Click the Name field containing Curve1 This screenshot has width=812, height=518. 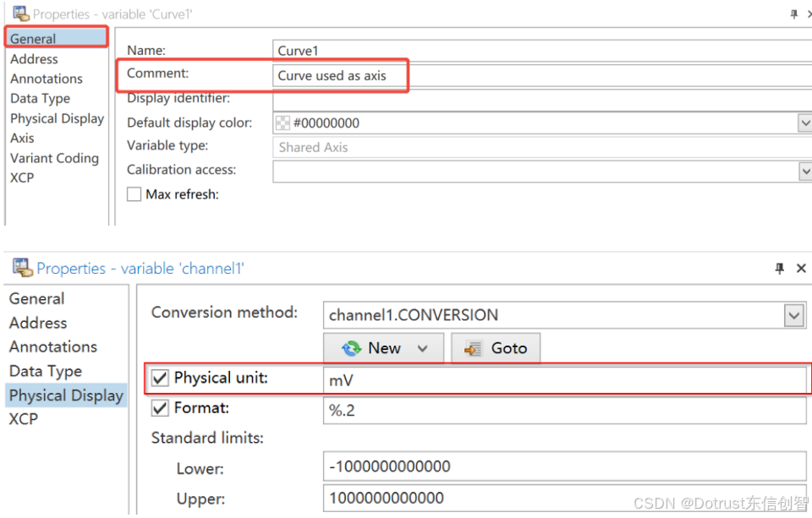(541, 51)
